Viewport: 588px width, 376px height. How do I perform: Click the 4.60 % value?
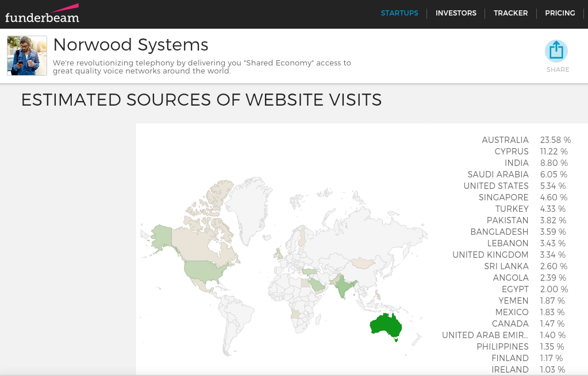554,197
